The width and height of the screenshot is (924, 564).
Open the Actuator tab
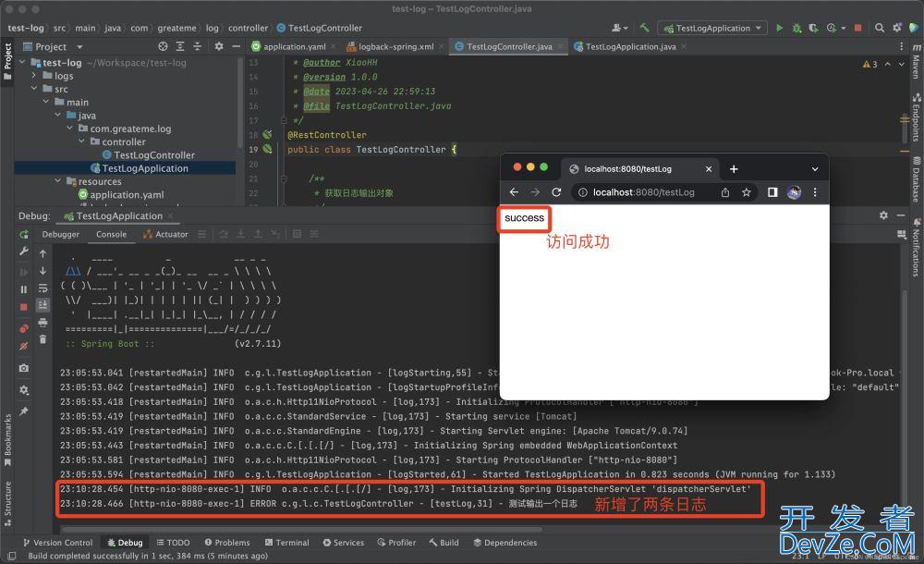pos(165,234)
